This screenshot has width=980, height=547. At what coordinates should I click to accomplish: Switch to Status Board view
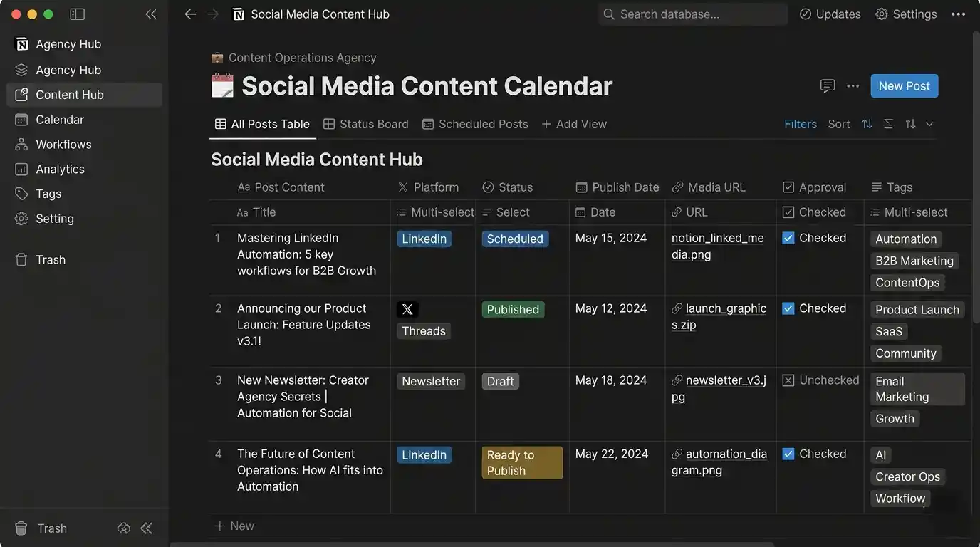[366, 124]
